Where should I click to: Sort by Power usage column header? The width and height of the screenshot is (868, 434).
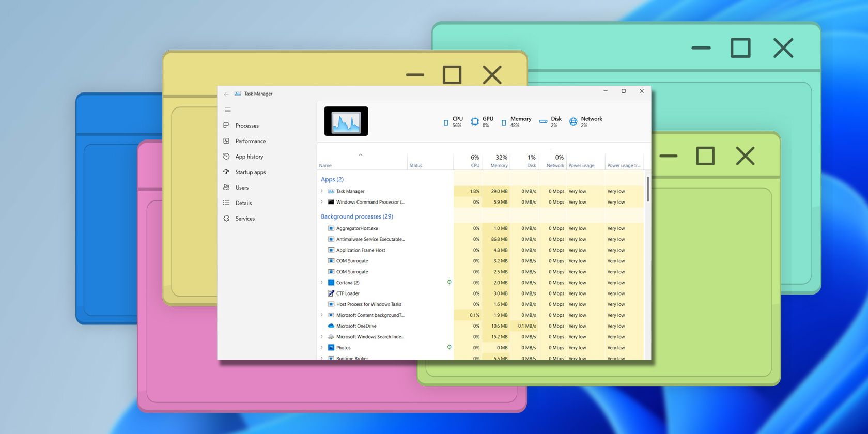585,161
